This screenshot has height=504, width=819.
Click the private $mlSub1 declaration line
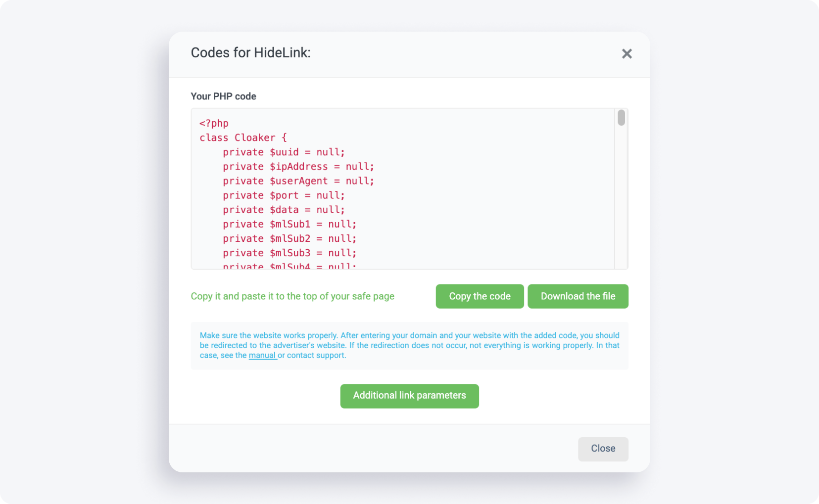click(277, 224)
